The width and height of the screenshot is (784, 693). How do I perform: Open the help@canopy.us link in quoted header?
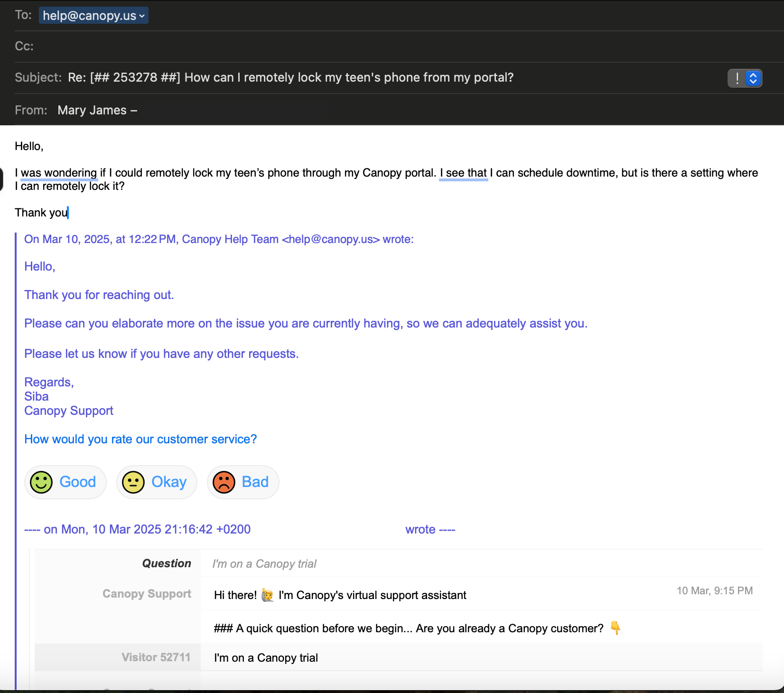(x=331, y=239)
